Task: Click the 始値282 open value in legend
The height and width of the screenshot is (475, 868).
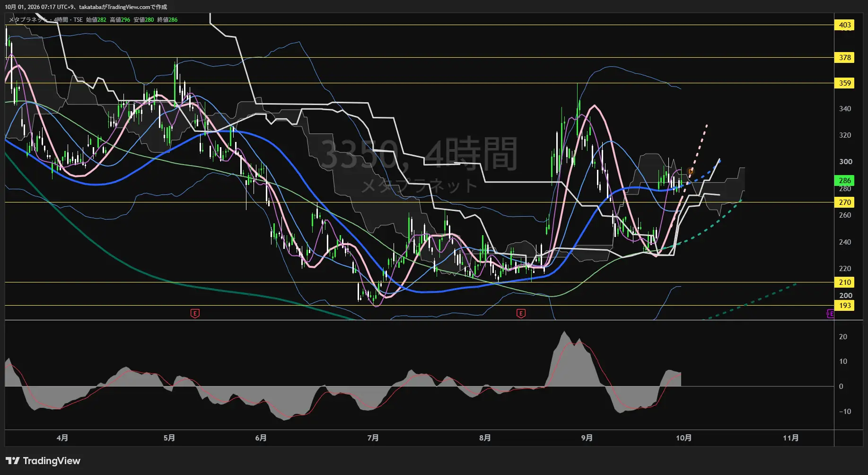Action: tap(96, 20)
